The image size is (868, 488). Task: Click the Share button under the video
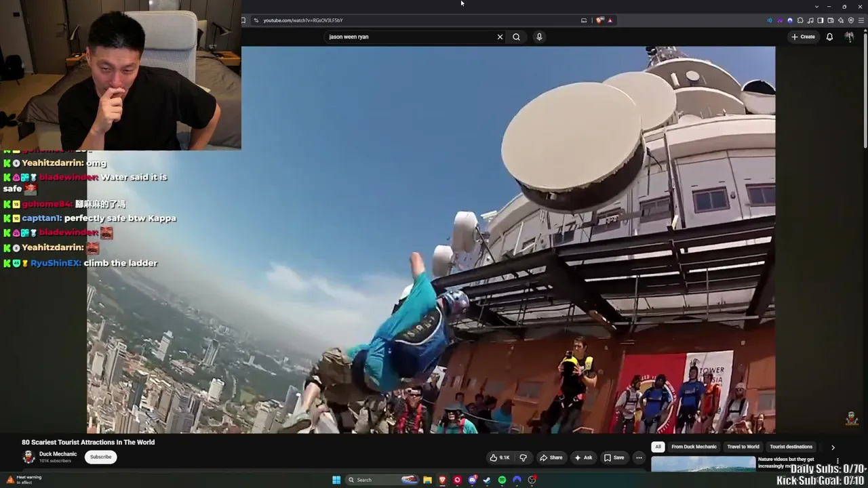[551, 457]
